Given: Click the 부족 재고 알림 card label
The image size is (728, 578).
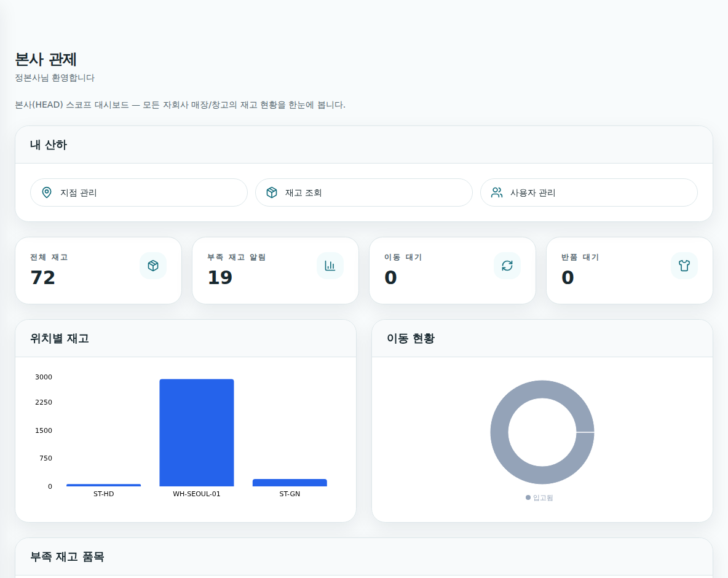Looking at the screenshot, I should tap(236, 257).
